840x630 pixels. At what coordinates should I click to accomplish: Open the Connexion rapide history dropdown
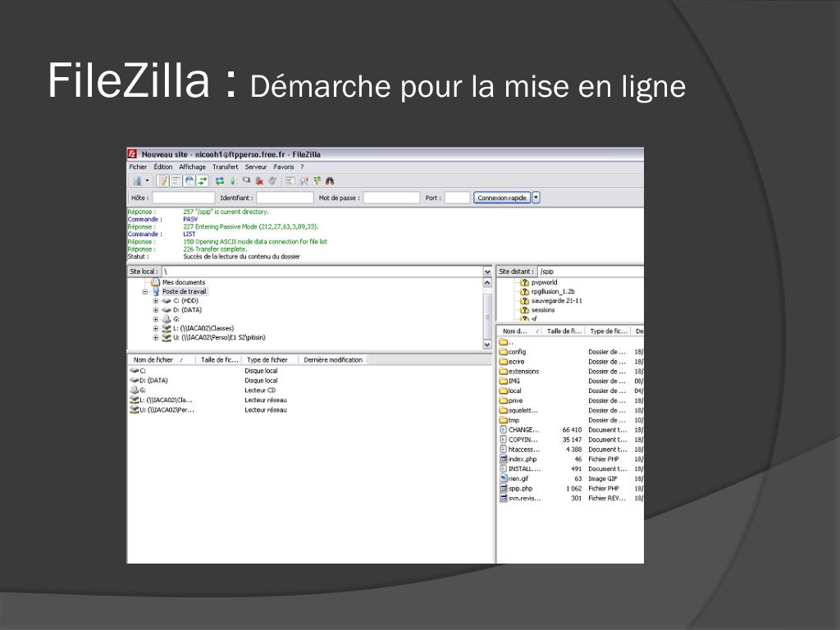[x=536, y=198]
